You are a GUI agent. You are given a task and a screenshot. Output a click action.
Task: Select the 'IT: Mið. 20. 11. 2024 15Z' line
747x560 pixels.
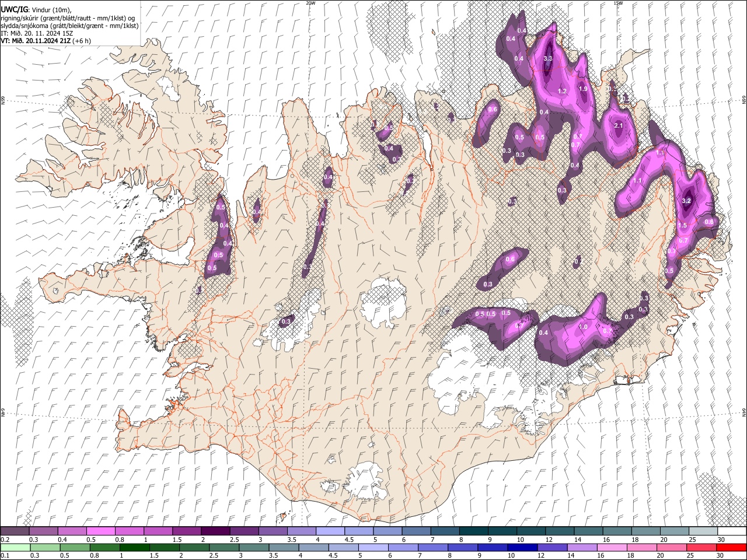[37, 33]
